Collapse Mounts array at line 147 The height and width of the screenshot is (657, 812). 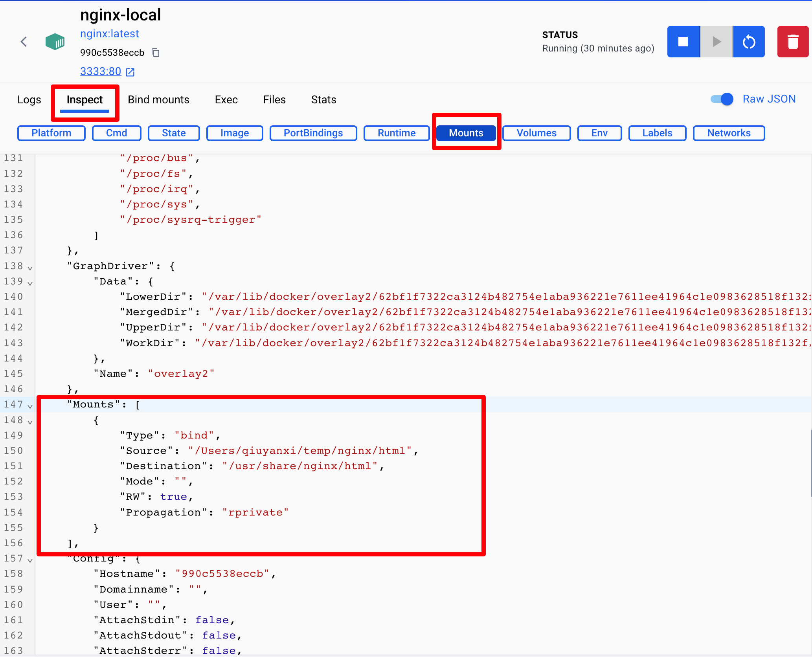[x=30, y=406]
